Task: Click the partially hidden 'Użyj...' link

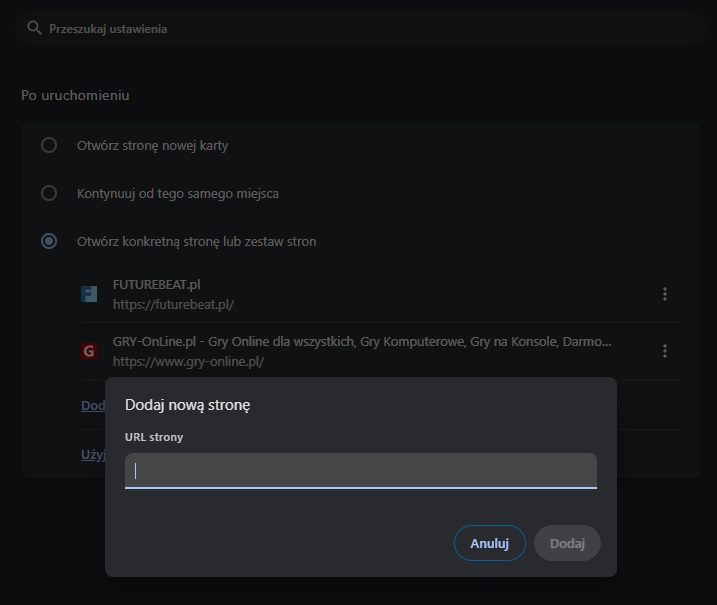Action: tap(92, 454)
